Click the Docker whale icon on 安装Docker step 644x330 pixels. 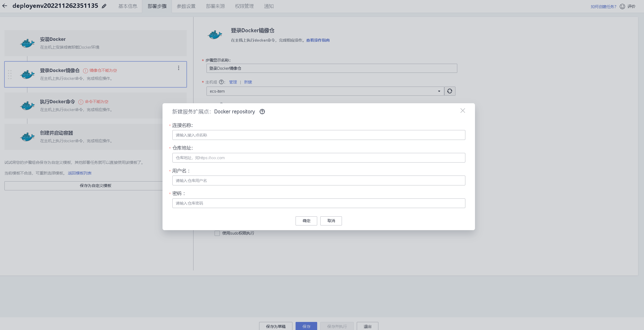(27, 43)
